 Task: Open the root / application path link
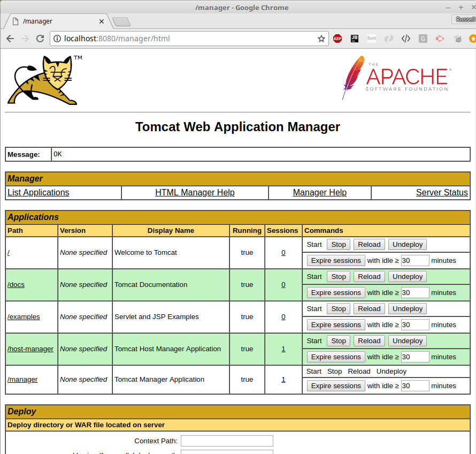(9, 253)
